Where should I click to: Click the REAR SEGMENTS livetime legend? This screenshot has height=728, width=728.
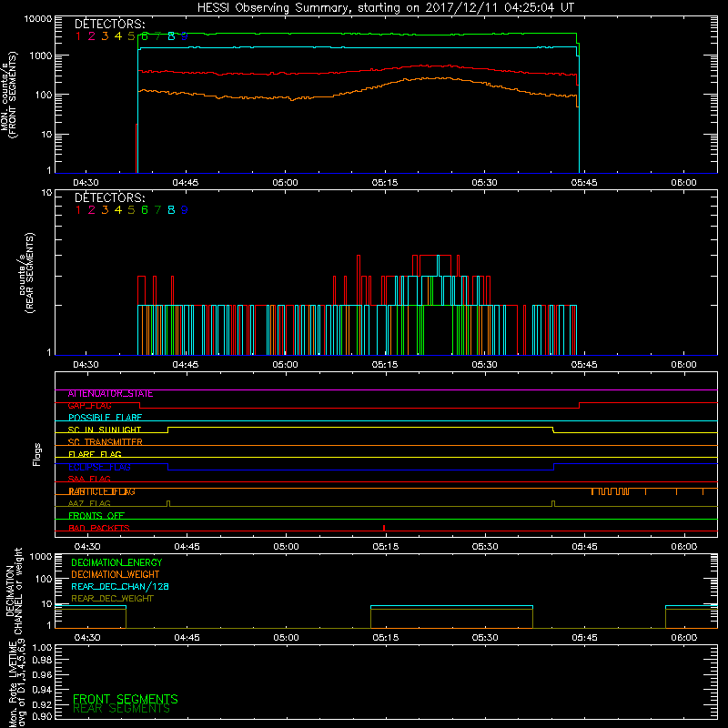point(122,709)
